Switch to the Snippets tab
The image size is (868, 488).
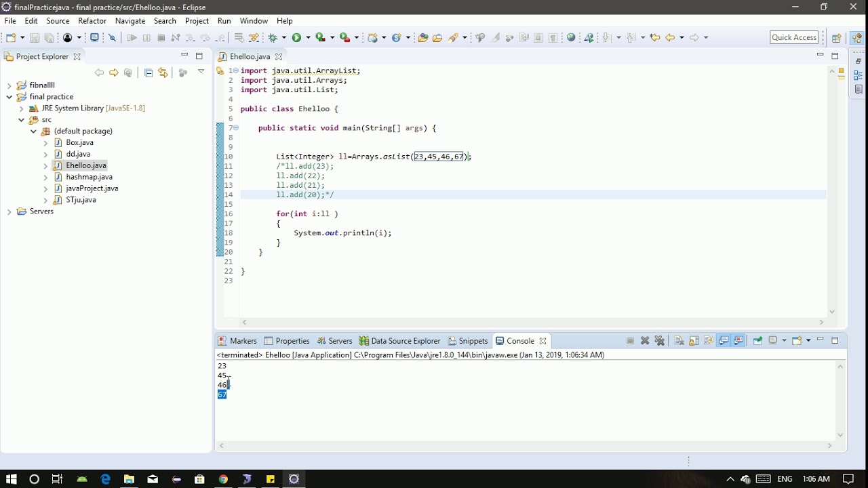point(468,341)
